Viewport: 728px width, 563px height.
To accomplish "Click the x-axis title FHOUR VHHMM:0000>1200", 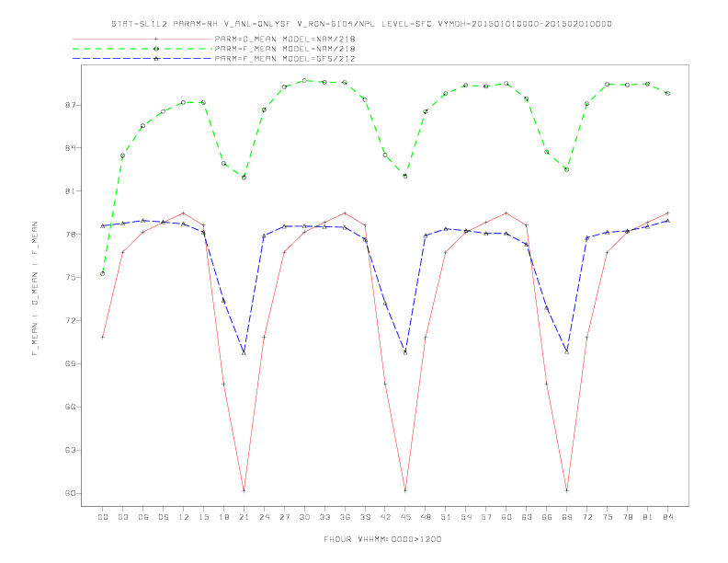I will 382,539.
